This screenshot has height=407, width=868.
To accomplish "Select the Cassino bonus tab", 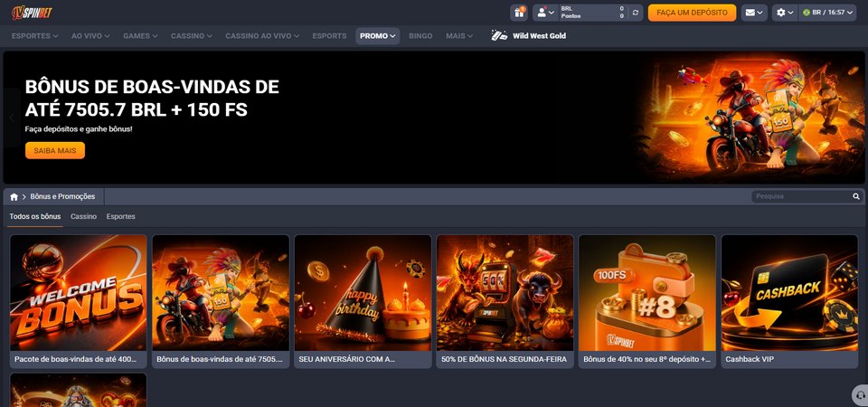I will (83, 216).
